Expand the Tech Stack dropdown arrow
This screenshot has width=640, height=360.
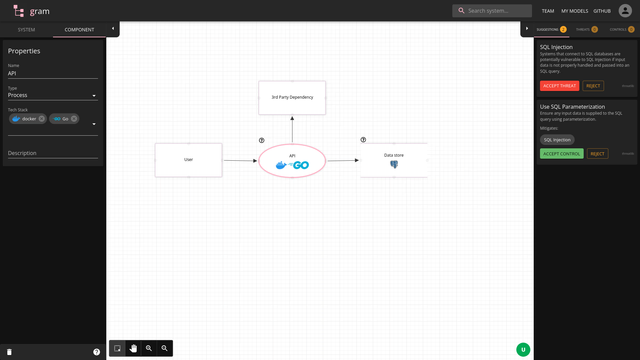coord(94,124)
